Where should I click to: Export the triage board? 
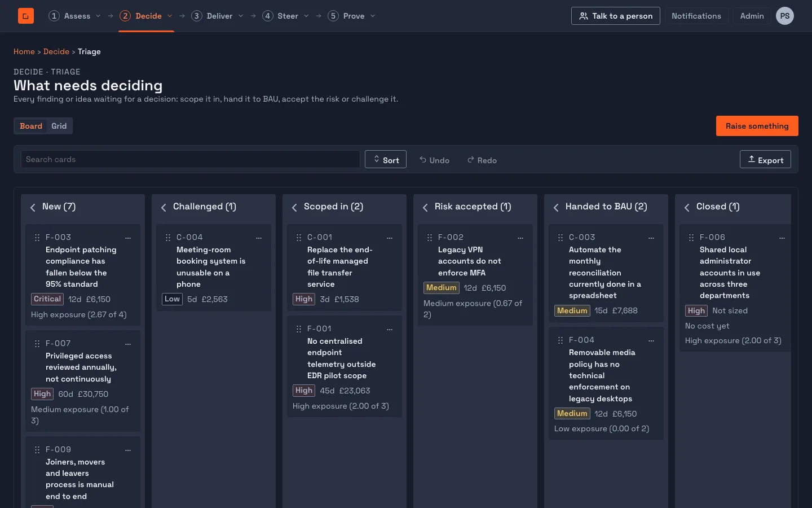(765, 160)
